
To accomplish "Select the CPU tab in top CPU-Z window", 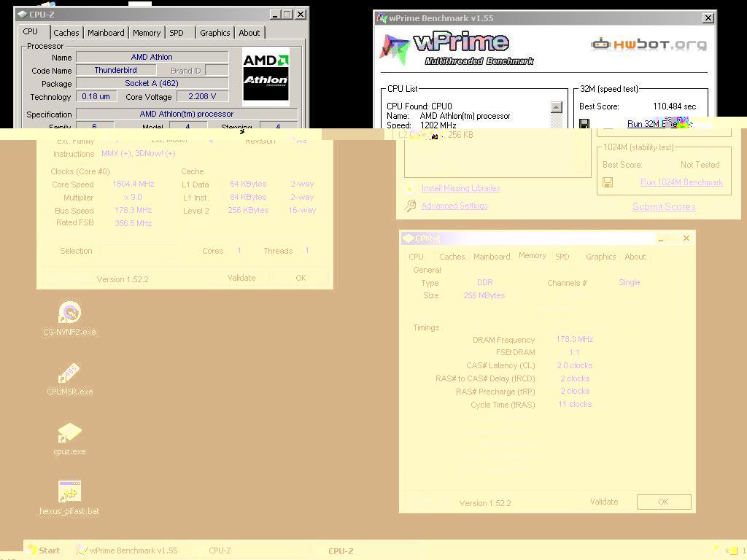I will 31,31.
